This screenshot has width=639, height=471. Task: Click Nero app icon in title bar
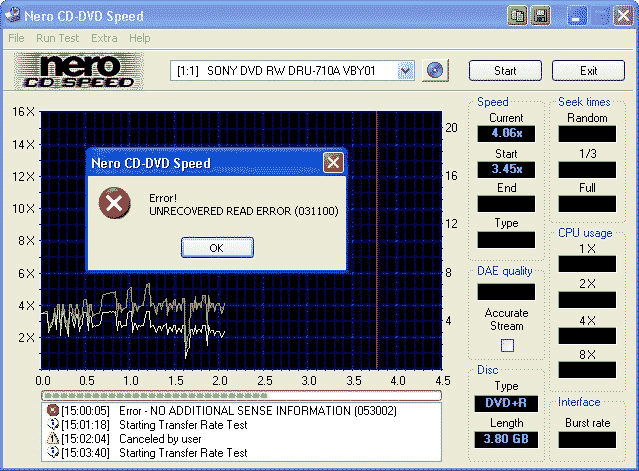pyautogui.click(x=12, y=16)
